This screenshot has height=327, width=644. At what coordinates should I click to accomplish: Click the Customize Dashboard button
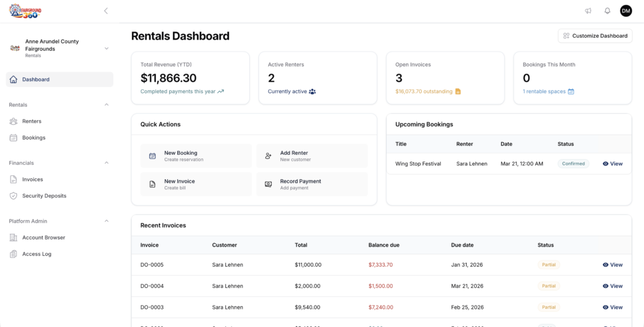click(x=595, y=36)
